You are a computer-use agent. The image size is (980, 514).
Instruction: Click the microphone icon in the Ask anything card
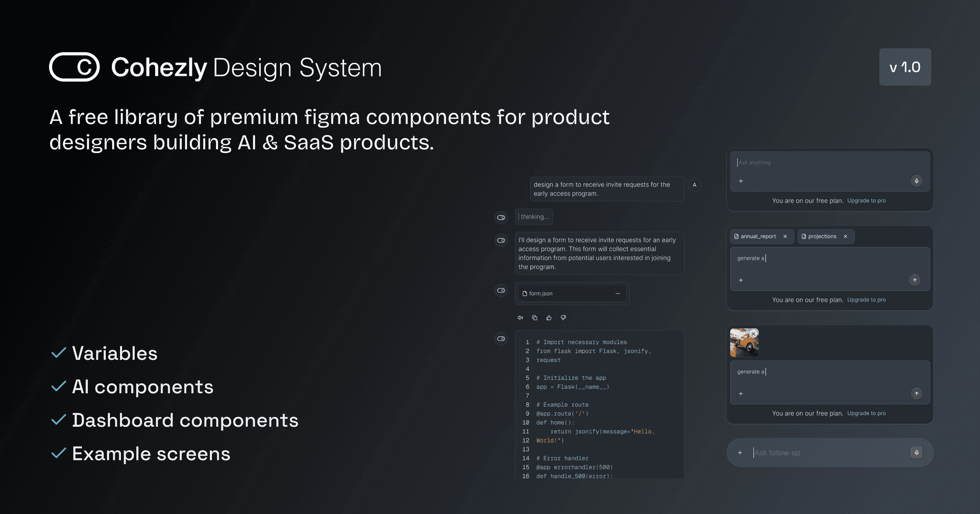tap(916, 181)
